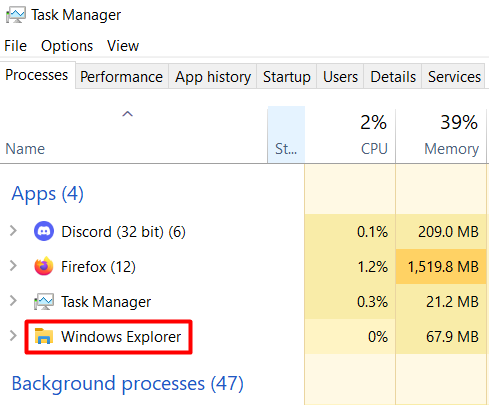Image resolution: width=489 pixels, height=405 pixels.
Task: Click Firefox's 1.2% CPU value
Action: 373,267
